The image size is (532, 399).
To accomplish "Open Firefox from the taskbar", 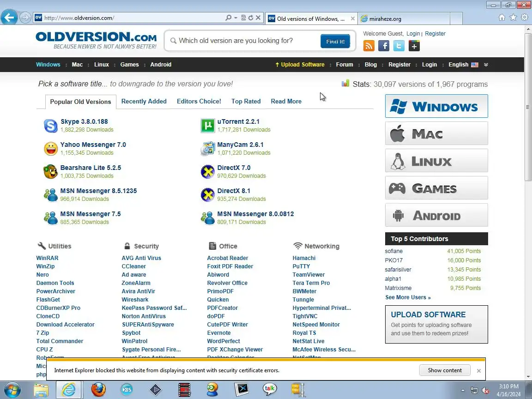I will [x=98, y=389].
